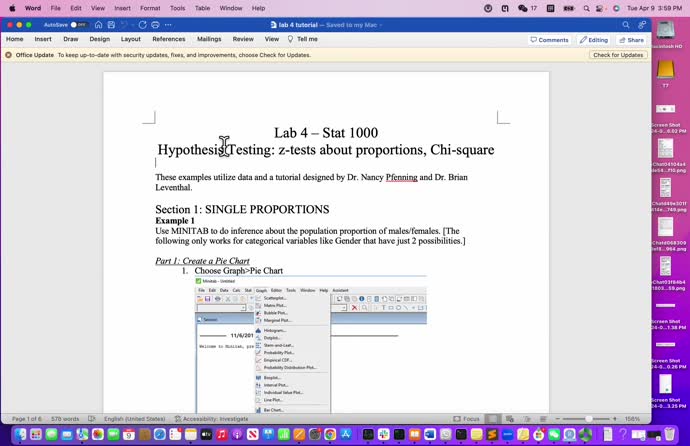
Task: Click the spelling proofing book icon in status bar
Action: (x=92, y=419)
